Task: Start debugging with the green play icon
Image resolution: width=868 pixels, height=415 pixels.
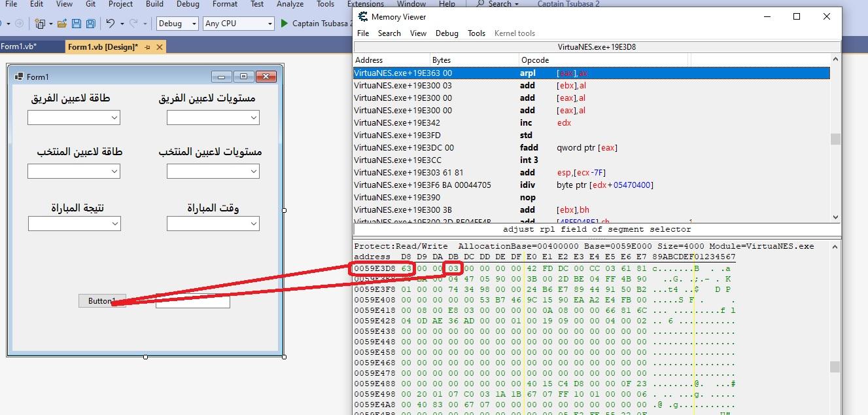Action: [x=284, y=24]
